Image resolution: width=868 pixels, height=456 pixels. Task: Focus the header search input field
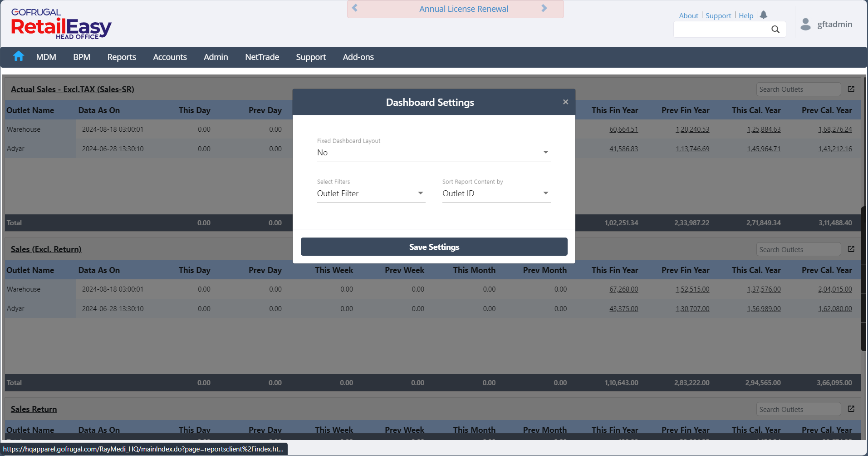point(722,30)
